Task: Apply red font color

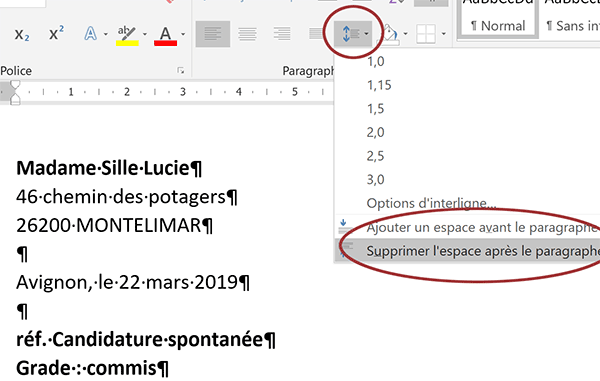Action: click(165, 35)
